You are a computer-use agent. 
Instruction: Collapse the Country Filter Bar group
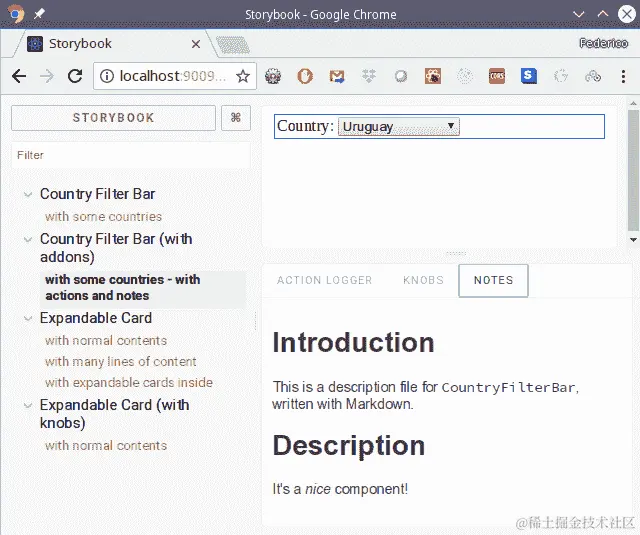(97, 194)
